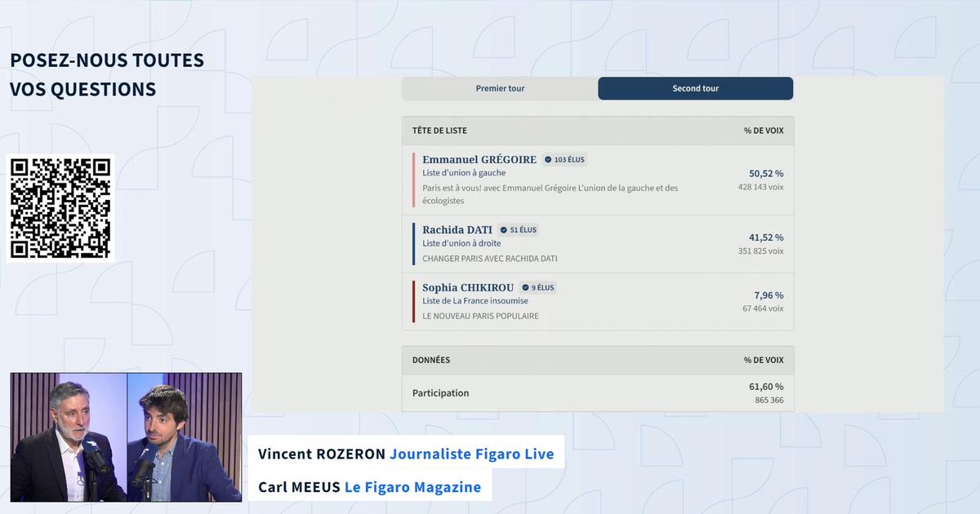Click Posez-nous toutes vos questions heading

(x=107, y=74)
